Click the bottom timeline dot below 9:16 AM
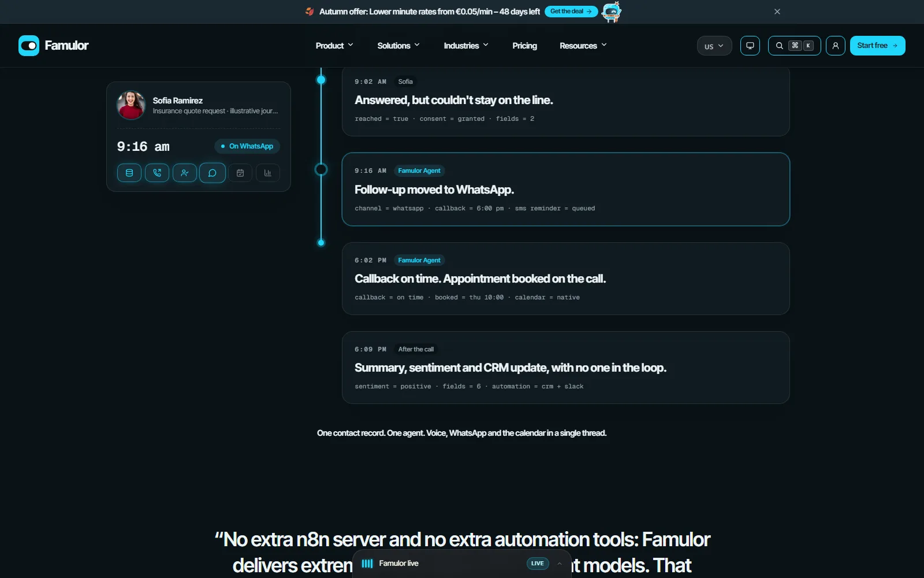 tap(321, 243)
